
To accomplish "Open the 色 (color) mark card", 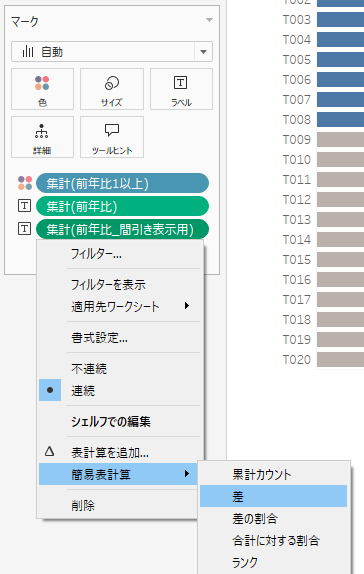I will (42, 89).
